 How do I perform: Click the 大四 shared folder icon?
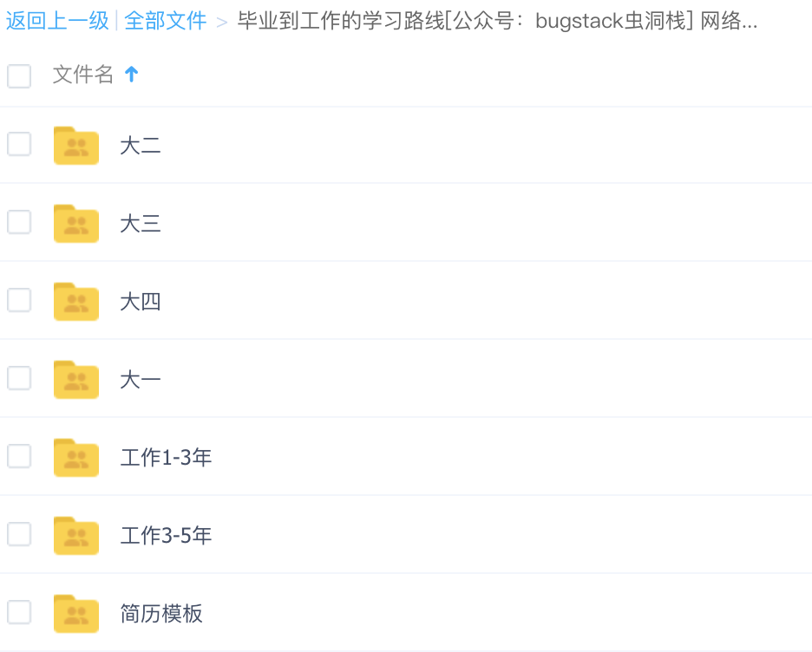pos(76,302)
